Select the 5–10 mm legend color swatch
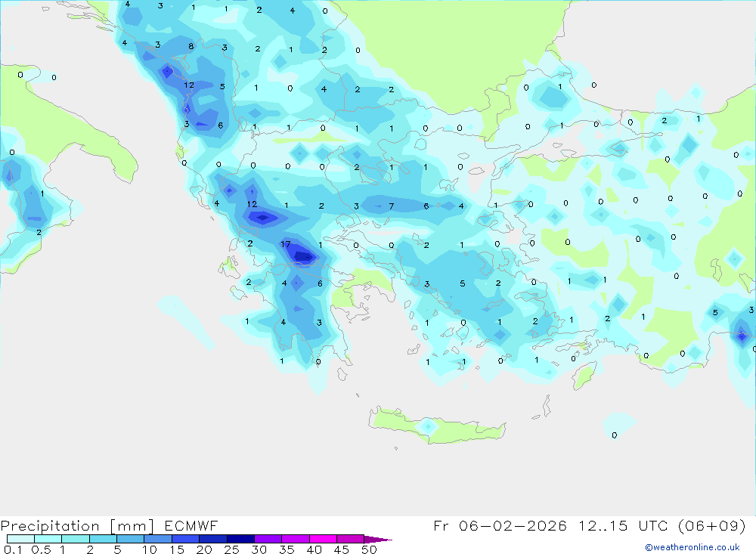The image size is (756, 554). (x=131, y=539)
